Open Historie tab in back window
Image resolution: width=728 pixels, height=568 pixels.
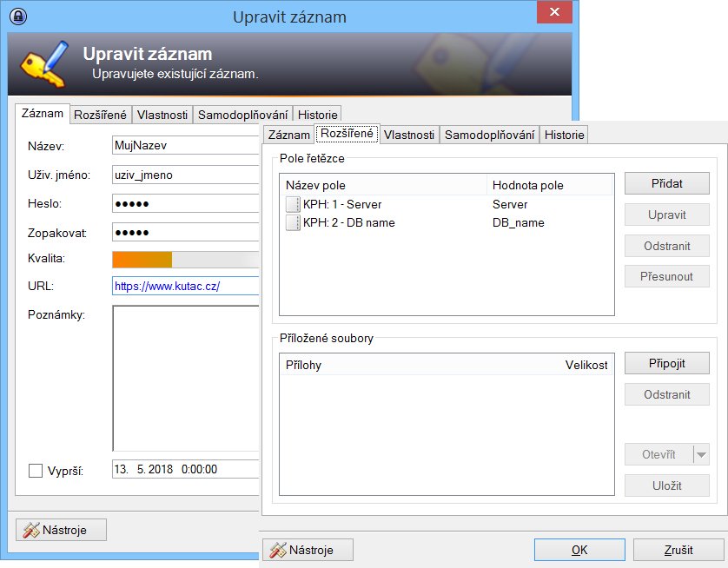tap(318, 115)
